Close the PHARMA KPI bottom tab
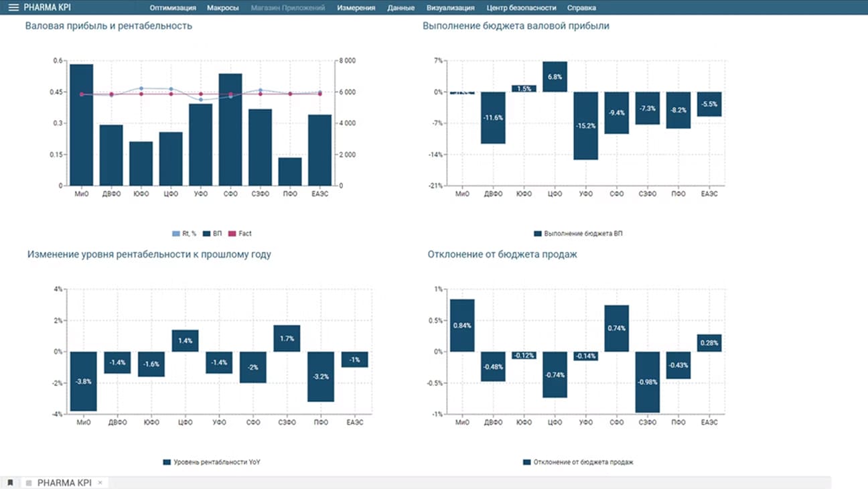868x489 pixels. coord(100,482)
